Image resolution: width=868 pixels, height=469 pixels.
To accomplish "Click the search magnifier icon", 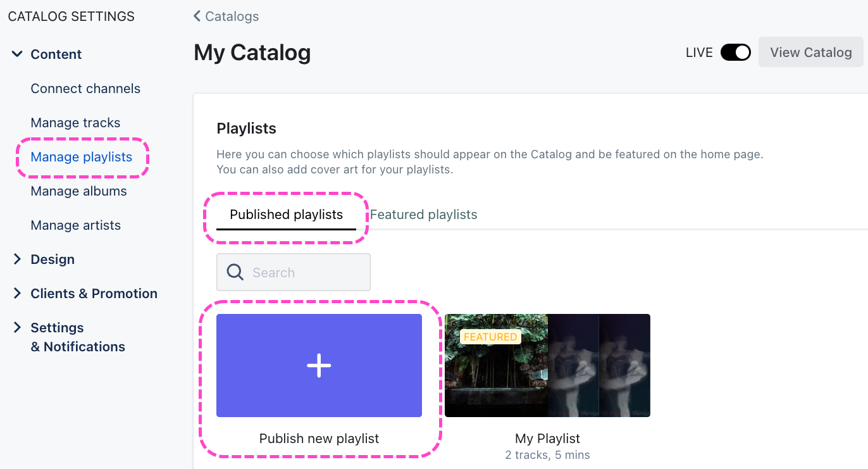I will click(235, 272).
